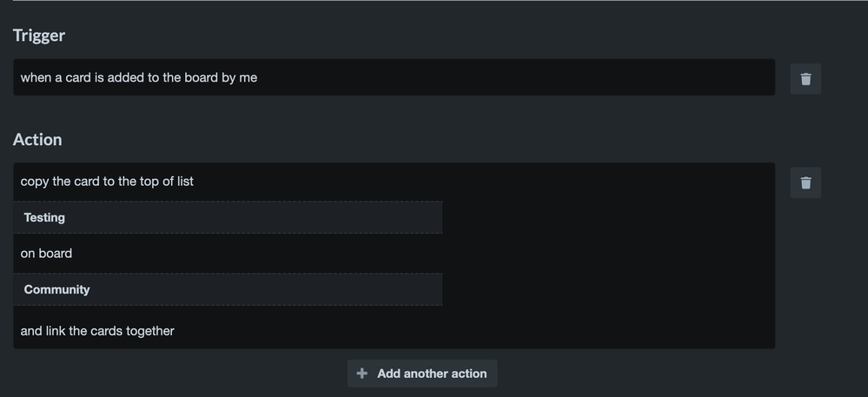The width and height of the screenshot is (868, 397).
Task: Click the plus icon before Add another action
Action: click(361, 374)
